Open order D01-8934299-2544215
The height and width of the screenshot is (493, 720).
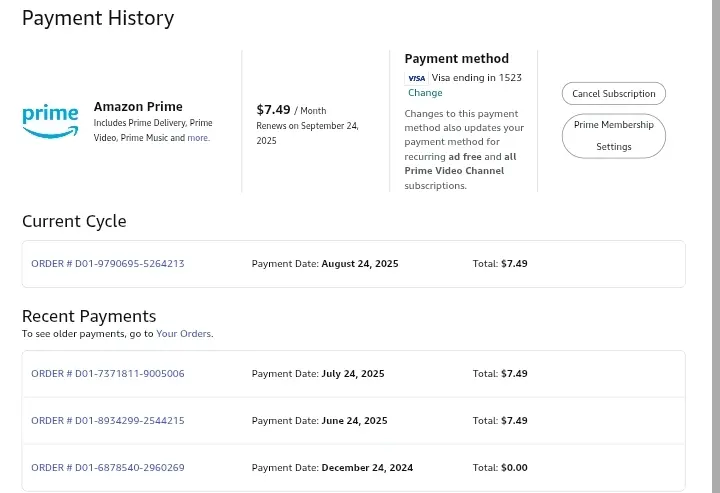point(107,420)
